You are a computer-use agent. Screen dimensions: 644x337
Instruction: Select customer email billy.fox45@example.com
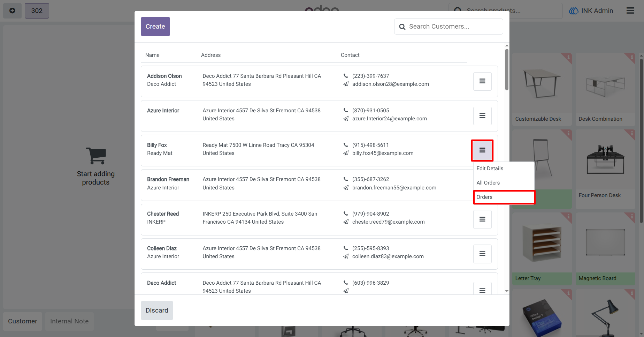tap(383, 153)
